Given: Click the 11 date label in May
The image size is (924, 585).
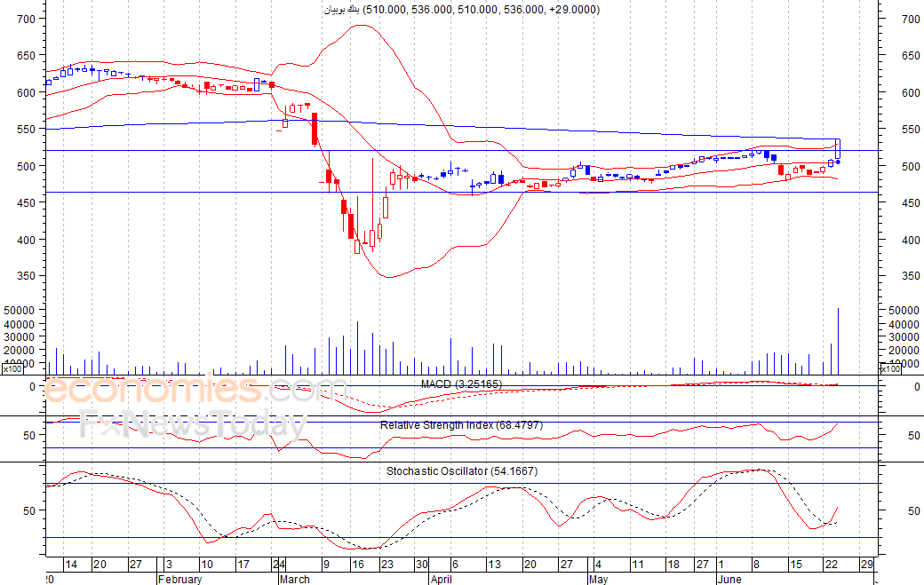Looking at the screenshot, I should [x=638, y=565].
